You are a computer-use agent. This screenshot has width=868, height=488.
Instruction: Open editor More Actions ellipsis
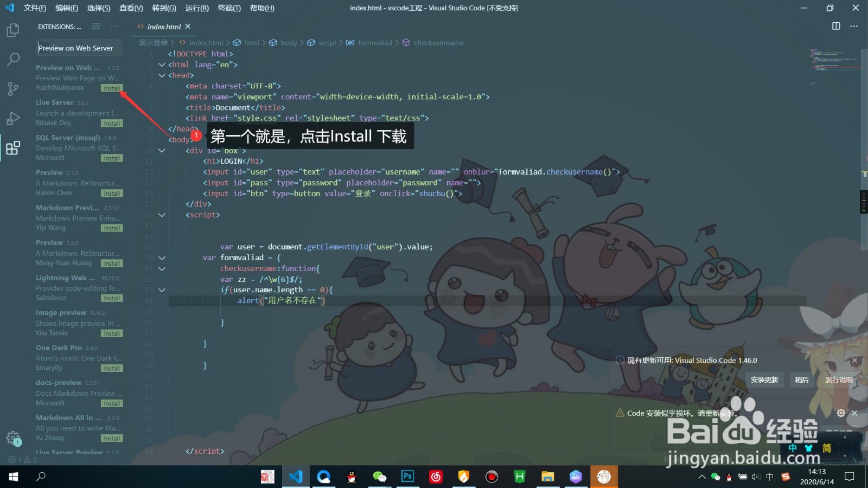coord(854,26)
